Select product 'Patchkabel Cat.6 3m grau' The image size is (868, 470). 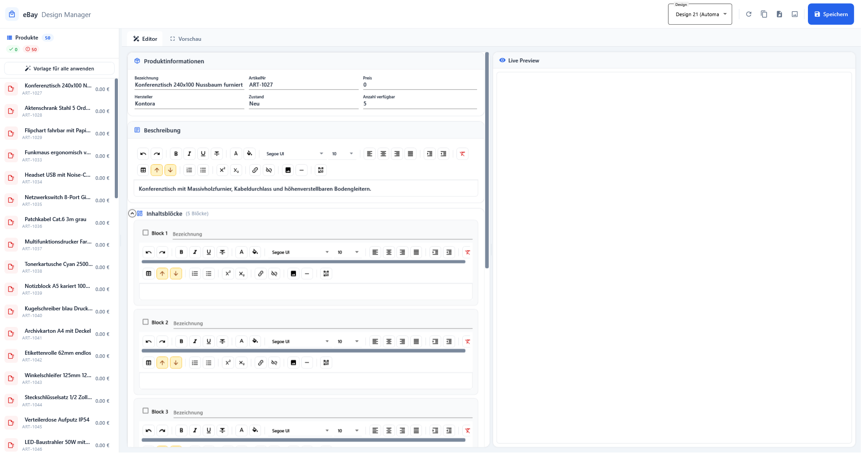pos(57,223)
